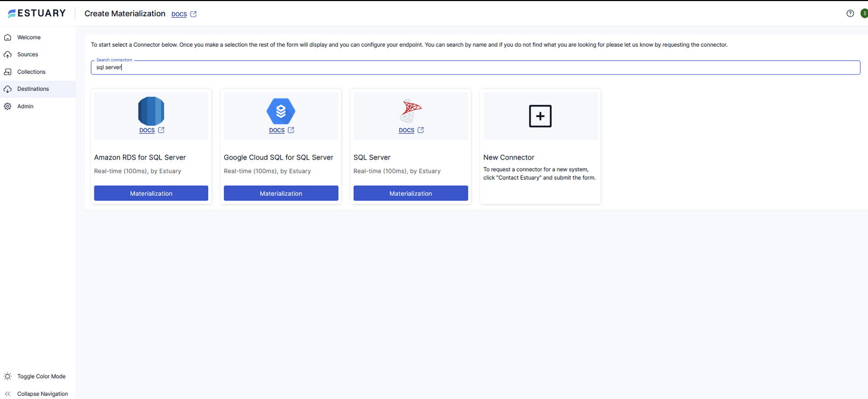Go to Welcome page

pos(29,38)
